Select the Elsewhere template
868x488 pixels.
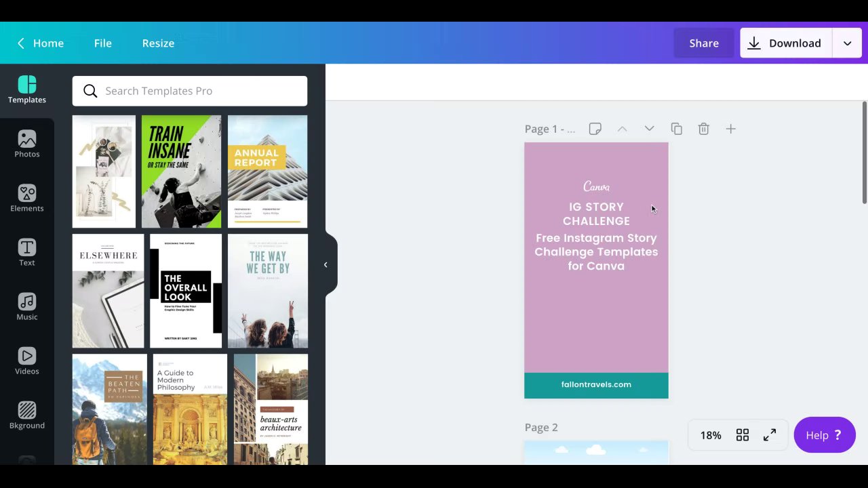[108, 291]
